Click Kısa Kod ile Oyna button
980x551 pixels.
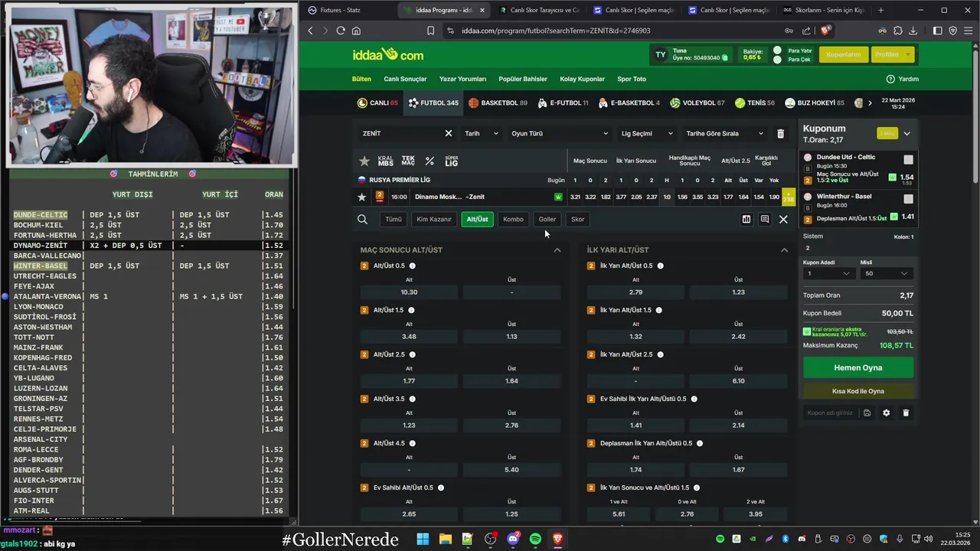[857, 391]
